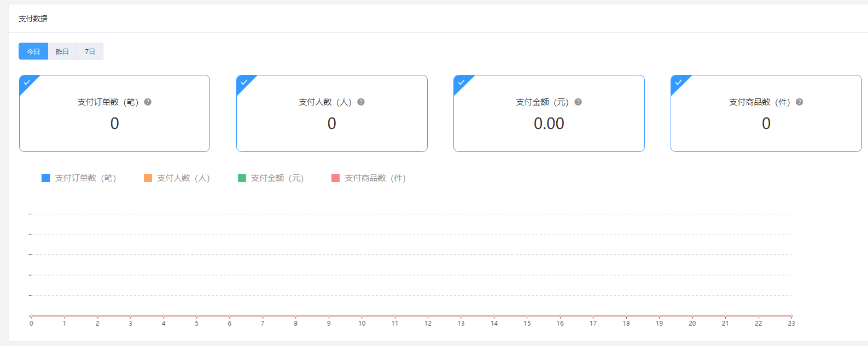The height and width of the screenshot is (346, 868).
Task: Click the 0.00 value in 支付金额 card
Action: click(549, 124)
